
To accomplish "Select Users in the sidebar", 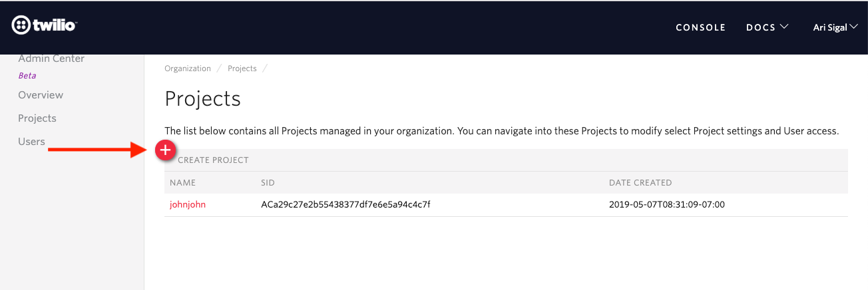I will [31, 142].
